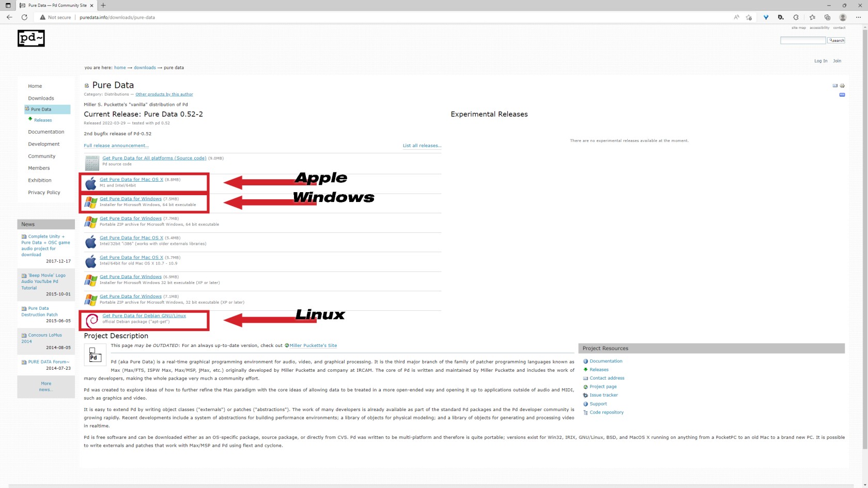Open browser profile avatar icon
Screen dimensions: 868x488
pyautogui.click(x=843, y=17)
